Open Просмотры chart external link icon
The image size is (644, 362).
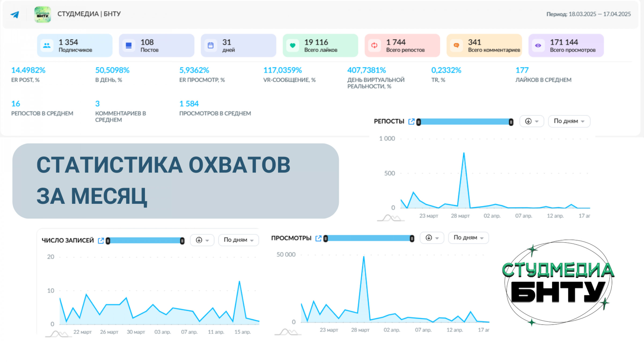pyautogui.click(x=318, y=238)
